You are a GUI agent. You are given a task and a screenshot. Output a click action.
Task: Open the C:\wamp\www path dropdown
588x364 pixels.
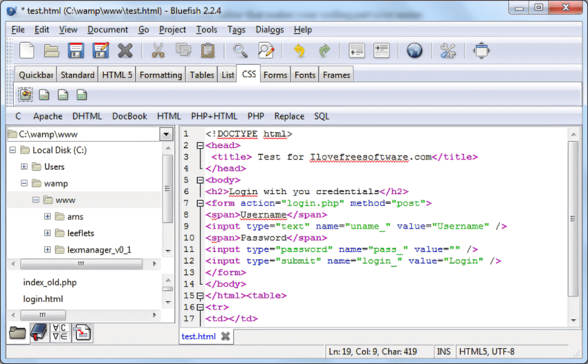point(166,134)
